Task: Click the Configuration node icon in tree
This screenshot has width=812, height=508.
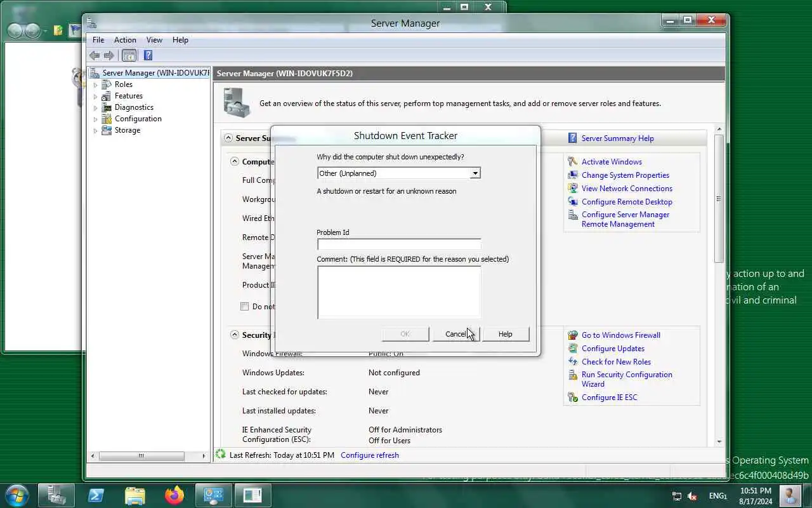Action: pyautogui.click(x=107, y=119)
